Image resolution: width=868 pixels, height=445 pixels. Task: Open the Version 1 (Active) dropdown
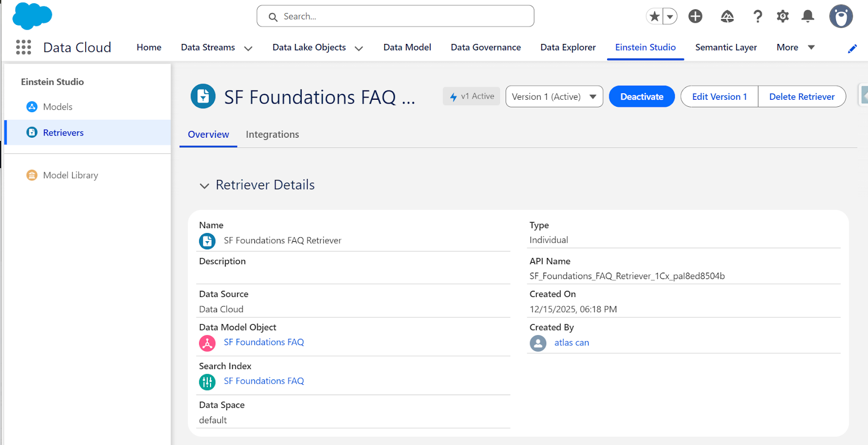point(554,96)
